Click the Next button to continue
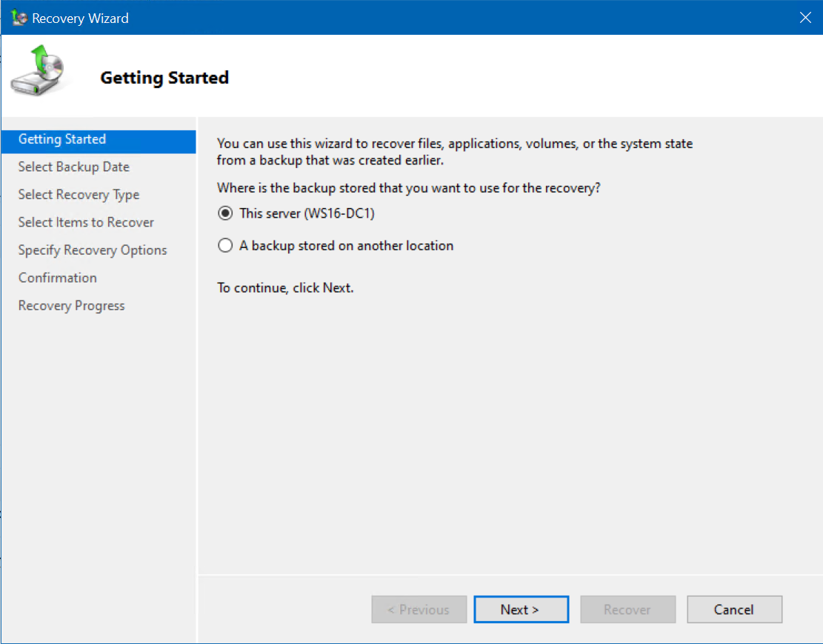Viewport: 823px width, 644px height. tap(521, 609)
